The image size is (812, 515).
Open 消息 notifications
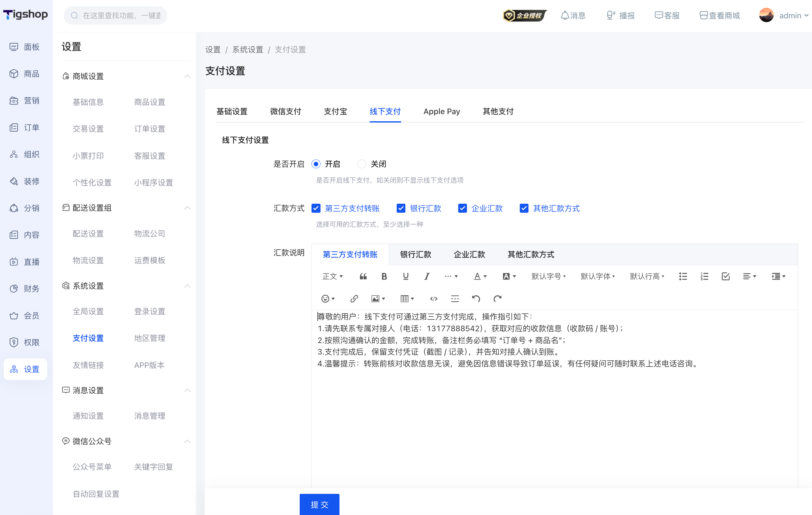573,16
